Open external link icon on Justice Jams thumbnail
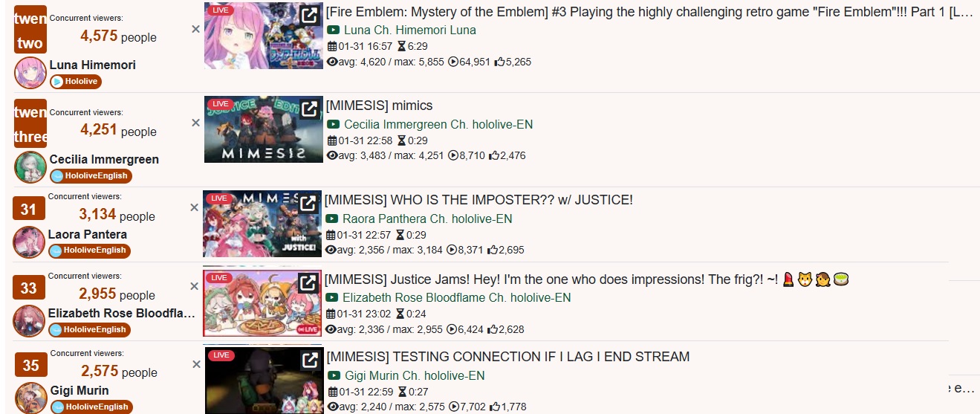Screen dimensions: 980x414 tap(308, 282)
